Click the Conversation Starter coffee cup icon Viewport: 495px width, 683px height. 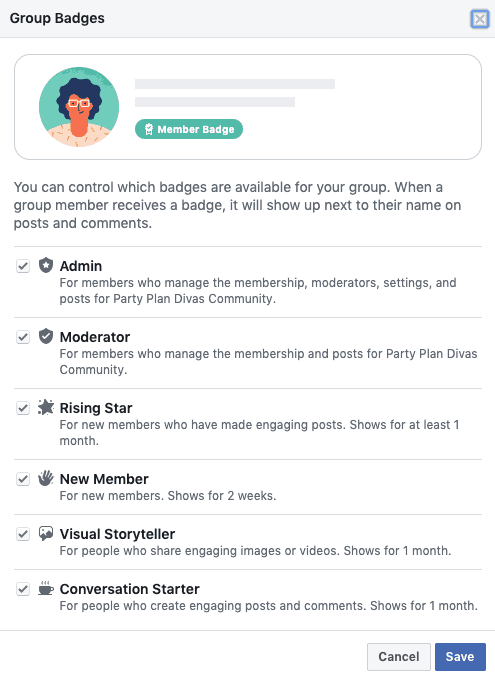click(46, 588)
